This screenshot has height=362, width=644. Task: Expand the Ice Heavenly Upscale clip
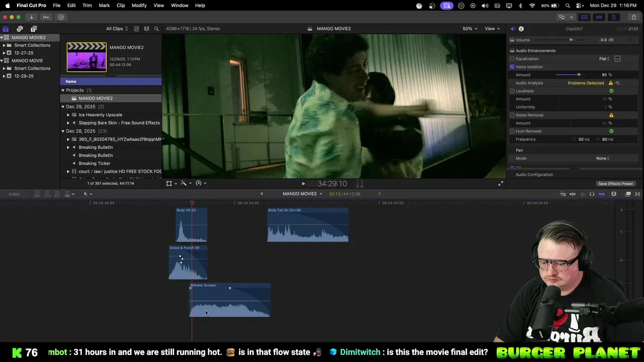pos(68,115)
